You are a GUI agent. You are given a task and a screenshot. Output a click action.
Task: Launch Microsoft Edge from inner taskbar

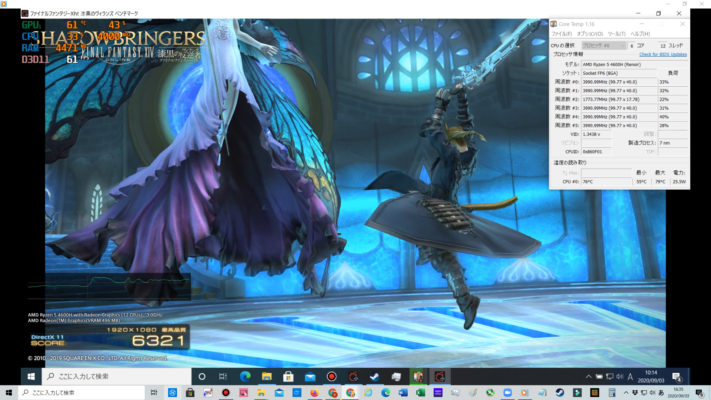click(x=245, y=376)
